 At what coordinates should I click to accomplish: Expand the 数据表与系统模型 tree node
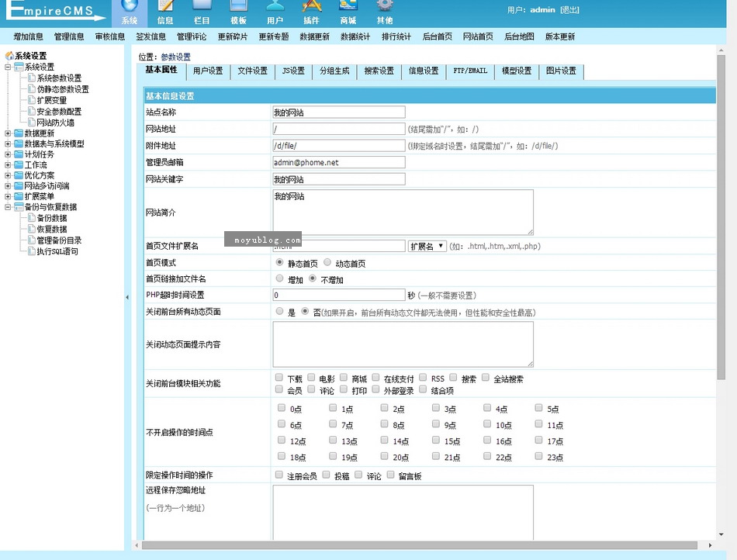click(8, 143)
